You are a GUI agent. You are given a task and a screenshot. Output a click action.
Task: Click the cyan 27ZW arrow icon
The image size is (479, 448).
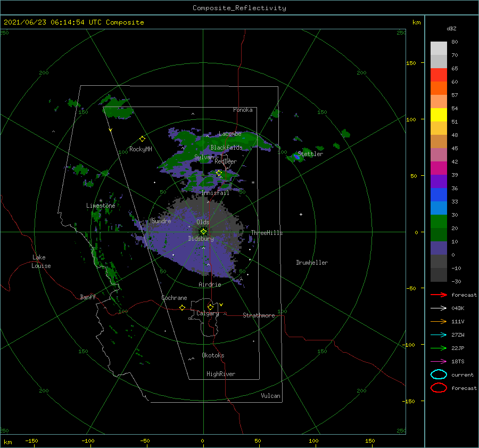439,335
